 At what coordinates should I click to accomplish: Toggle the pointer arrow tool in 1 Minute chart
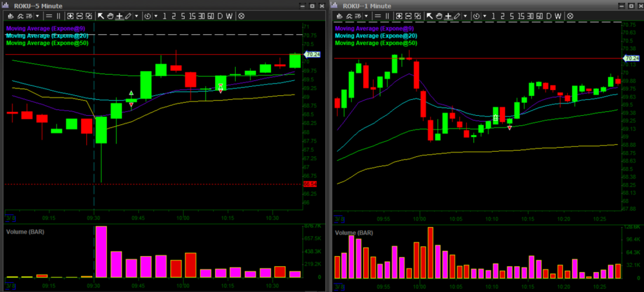pyautogui.click(x=429, y=15)
